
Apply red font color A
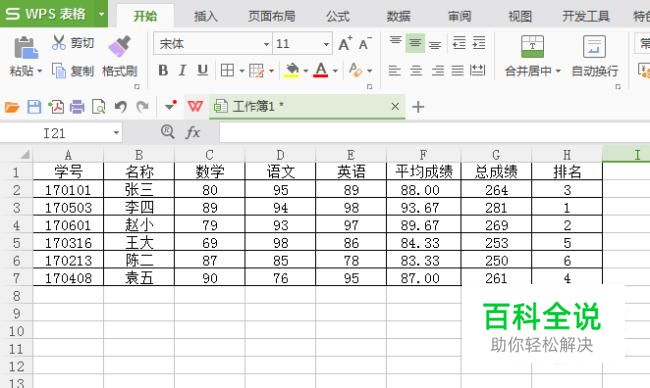click(x=321, y=70)
